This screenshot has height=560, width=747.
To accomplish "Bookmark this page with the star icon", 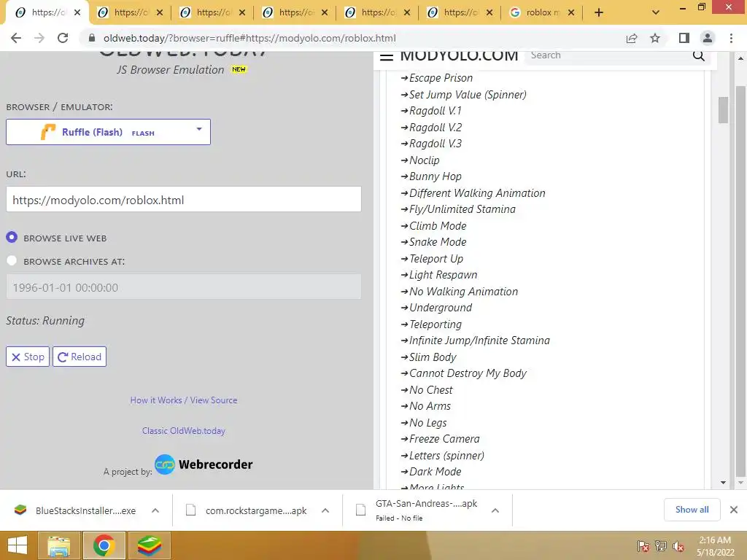I will coord(655,38).
